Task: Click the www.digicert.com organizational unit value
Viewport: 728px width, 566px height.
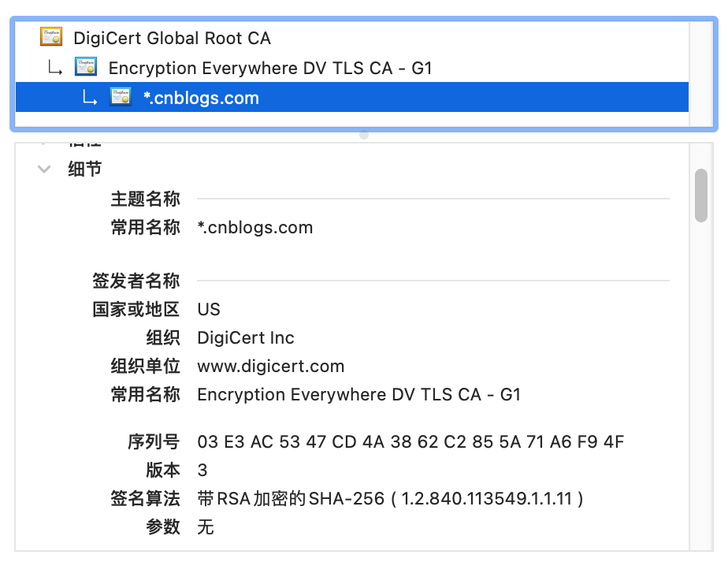Action: (271, 367)
